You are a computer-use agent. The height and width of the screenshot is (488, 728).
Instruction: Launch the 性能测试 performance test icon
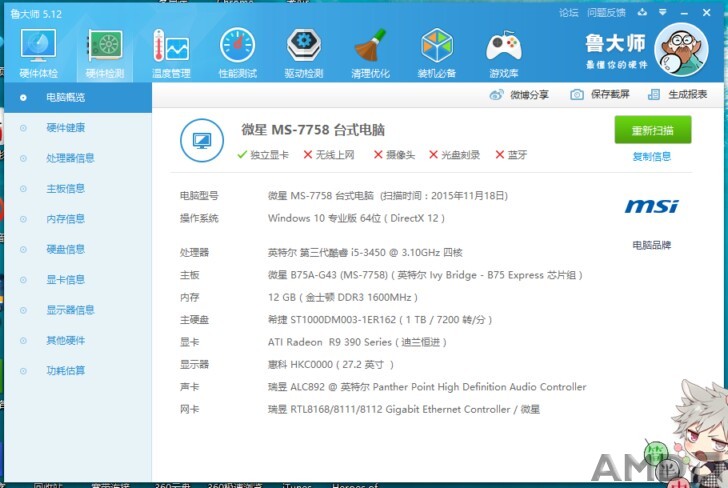coord(237,46)
